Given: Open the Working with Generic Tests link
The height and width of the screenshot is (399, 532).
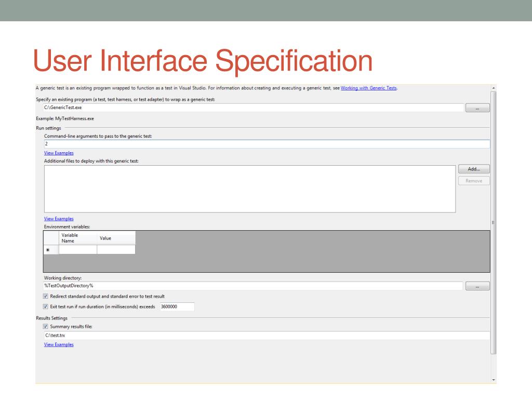Looking at the screenshot, I should click(x=369, y=88).
